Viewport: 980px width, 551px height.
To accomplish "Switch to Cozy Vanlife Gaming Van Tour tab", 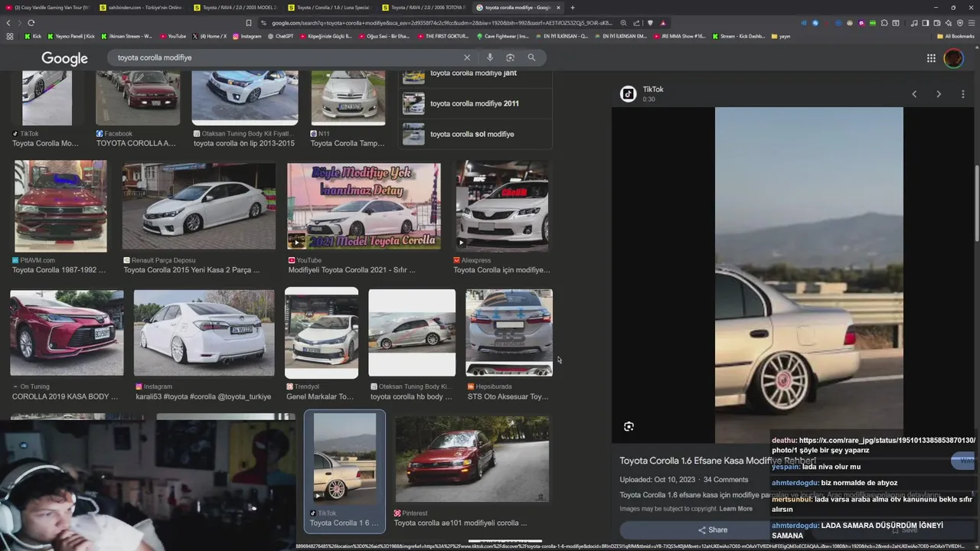I will [x=47, y=8].
